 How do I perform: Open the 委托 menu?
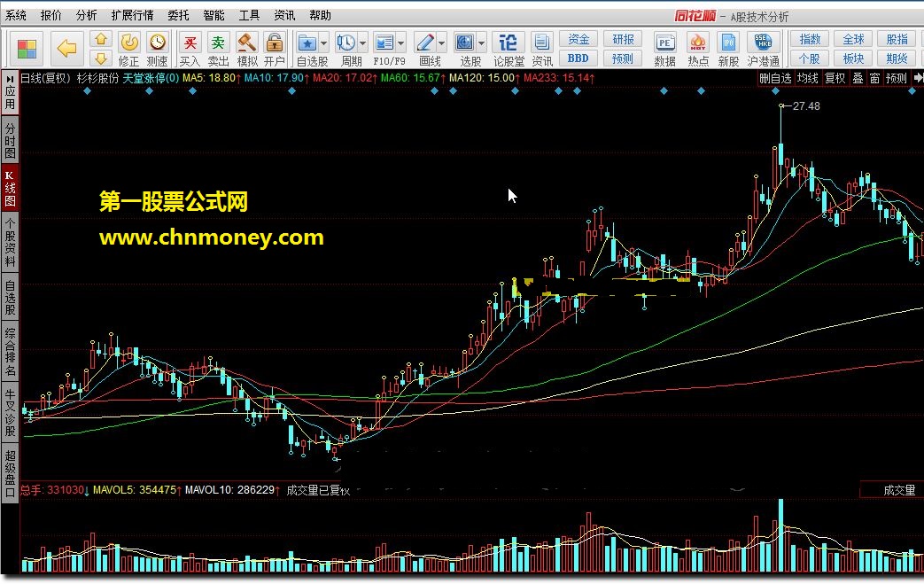[179, 15]
